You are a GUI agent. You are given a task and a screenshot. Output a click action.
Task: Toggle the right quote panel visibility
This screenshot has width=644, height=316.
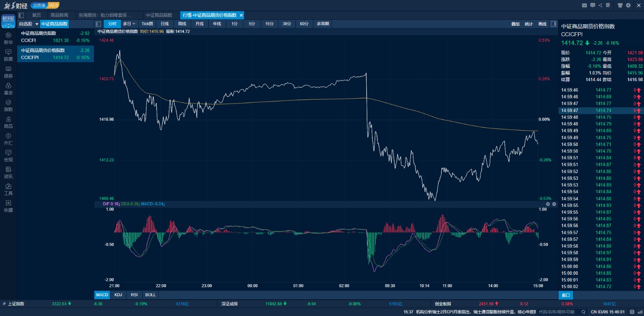pos(553,24)
